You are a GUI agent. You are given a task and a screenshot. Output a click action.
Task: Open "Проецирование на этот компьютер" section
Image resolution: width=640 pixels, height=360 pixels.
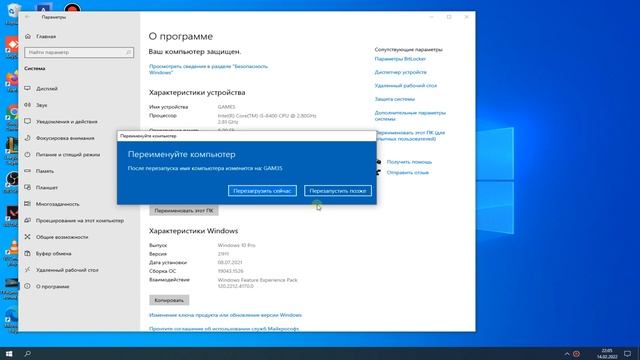79,220
